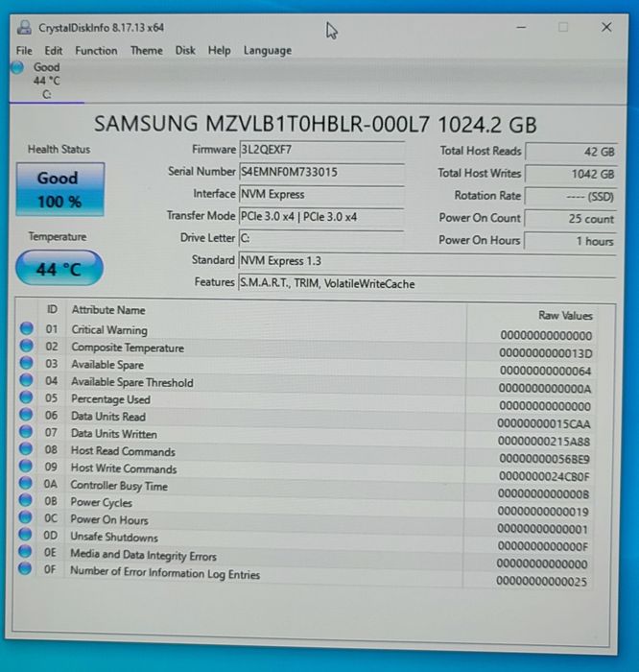
Task: Click the Rotation Rate value ---- (SSD)
Action: (571, 197)
